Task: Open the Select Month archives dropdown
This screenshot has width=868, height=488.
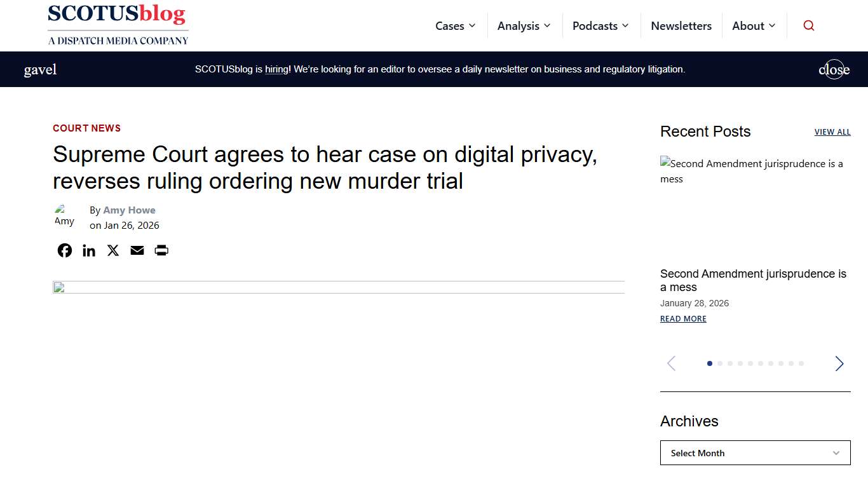Action: click(755, 453)
